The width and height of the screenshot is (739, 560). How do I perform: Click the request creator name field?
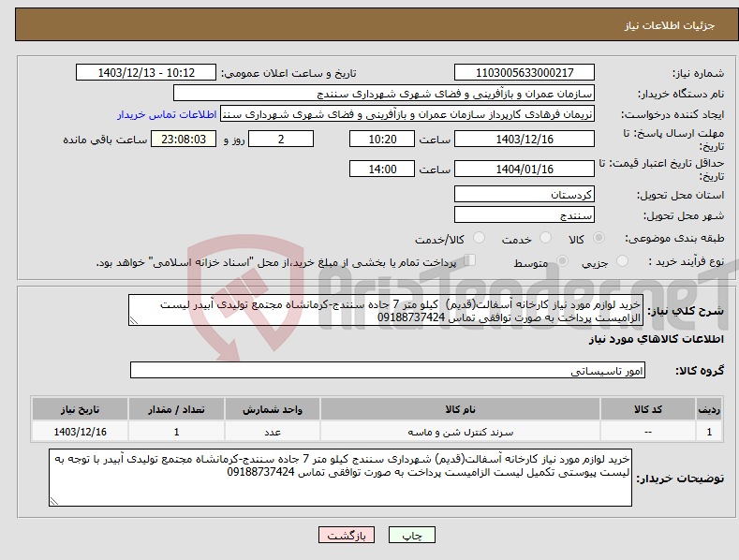pos(407,113)
